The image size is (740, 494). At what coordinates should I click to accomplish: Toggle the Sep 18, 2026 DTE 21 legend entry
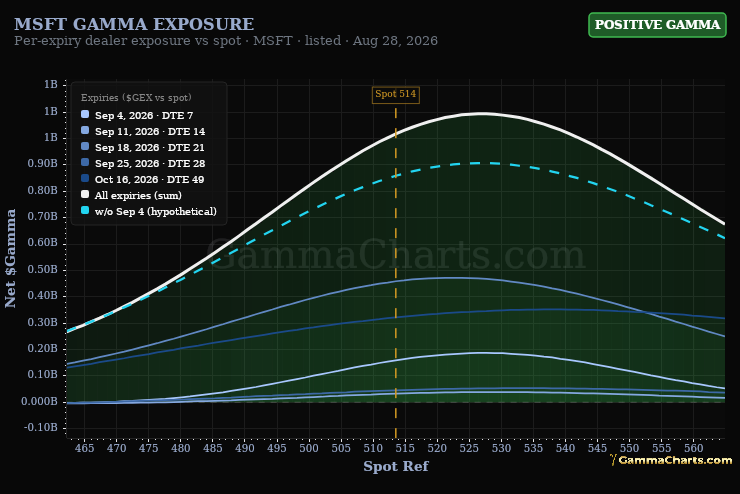click(143, 147)
